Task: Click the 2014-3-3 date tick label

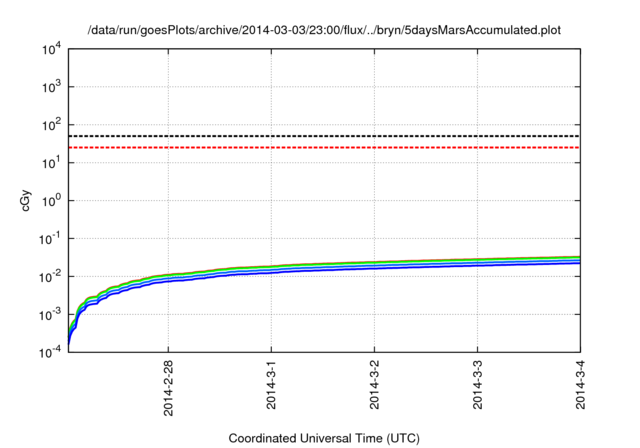Action: click(478, 384)
